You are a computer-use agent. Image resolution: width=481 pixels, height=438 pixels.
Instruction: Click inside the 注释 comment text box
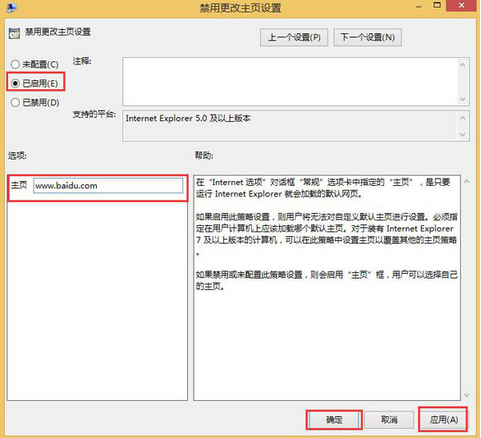[x=290, y=82]
